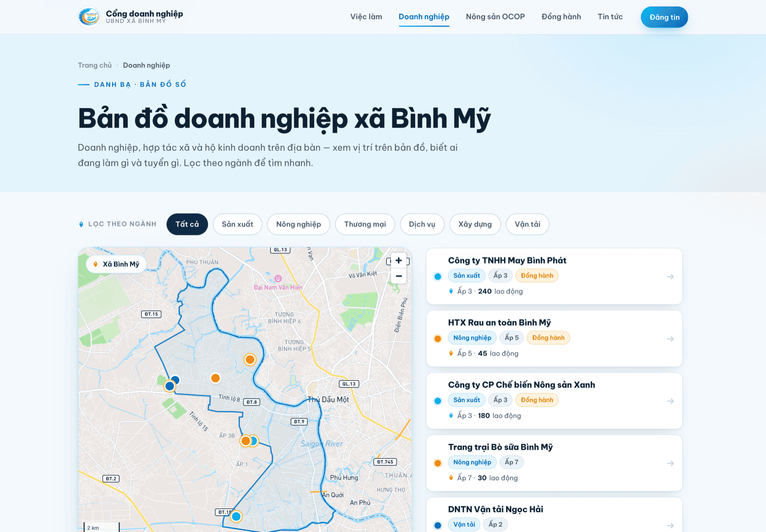
Task: Open the Đồng hành nav item
Action: (x=561, y=17)
